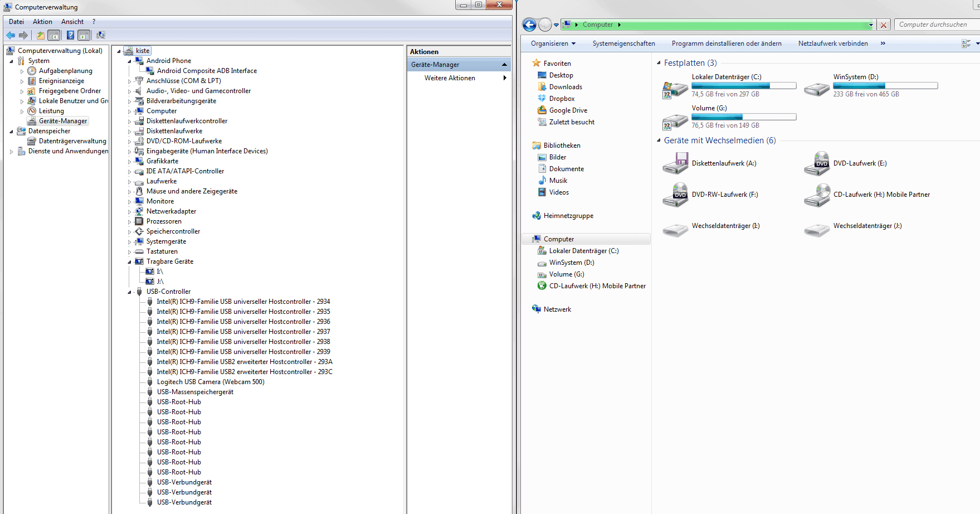Expand Dienste und Anwendungen node
Viewport: 980px width, 514px height.
point(12,151)
